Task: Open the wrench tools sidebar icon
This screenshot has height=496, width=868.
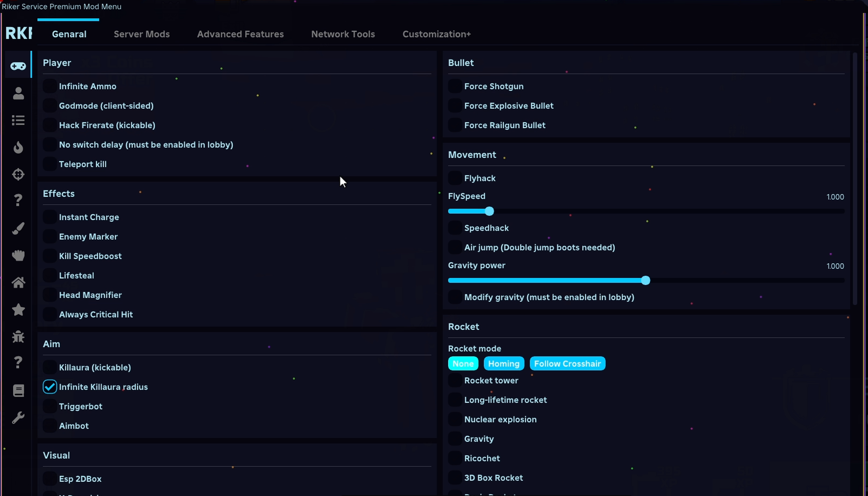Action: pyautogui.click(x=18, y=418)
